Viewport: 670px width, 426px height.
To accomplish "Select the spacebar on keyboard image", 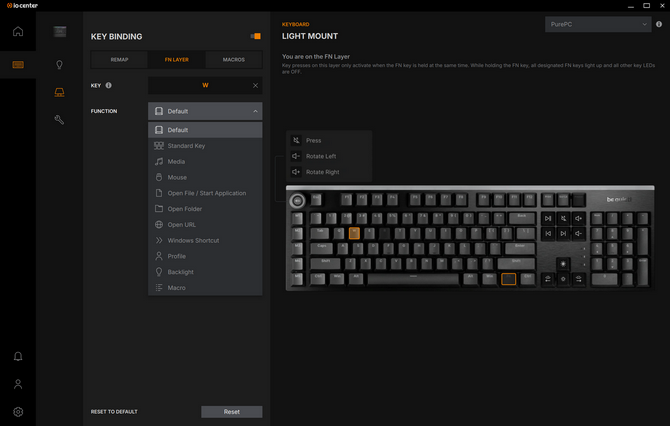I will coord(413,279).
